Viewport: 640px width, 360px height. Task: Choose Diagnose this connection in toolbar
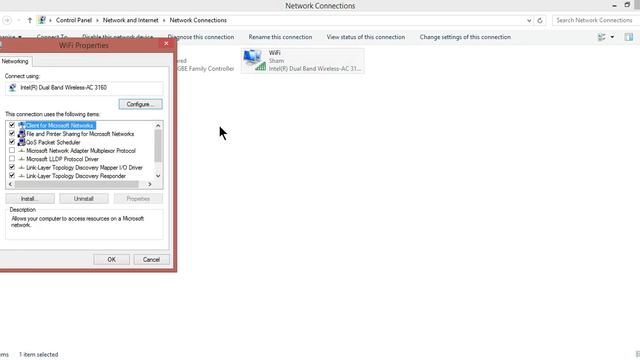click(201, 37)
